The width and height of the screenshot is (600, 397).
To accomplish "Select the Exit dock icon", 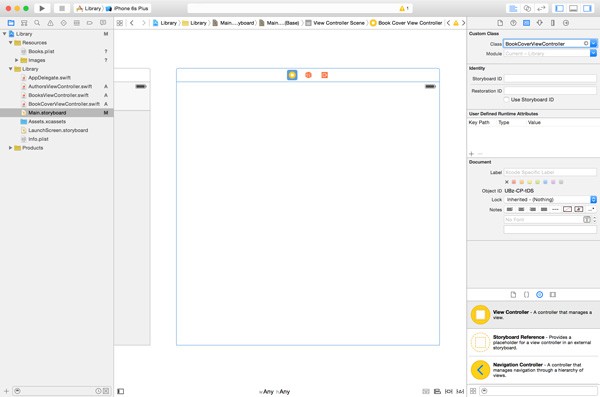I will tap(324, 75).
